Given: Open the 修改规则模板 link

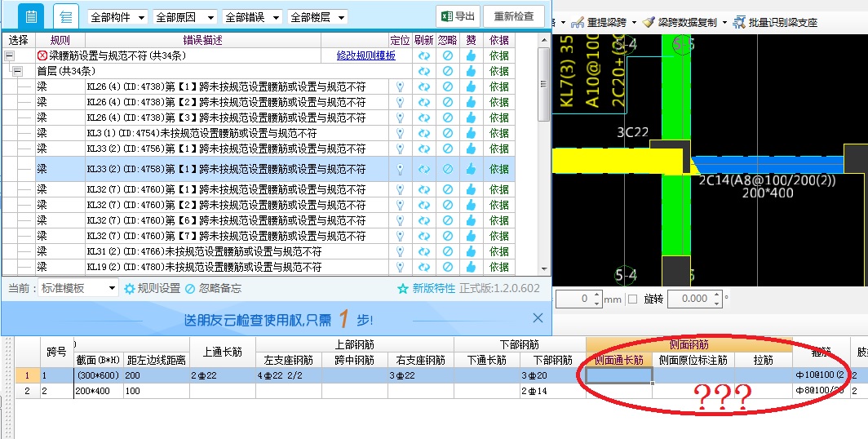Looking at the screenshot, I should pos(366,55).
